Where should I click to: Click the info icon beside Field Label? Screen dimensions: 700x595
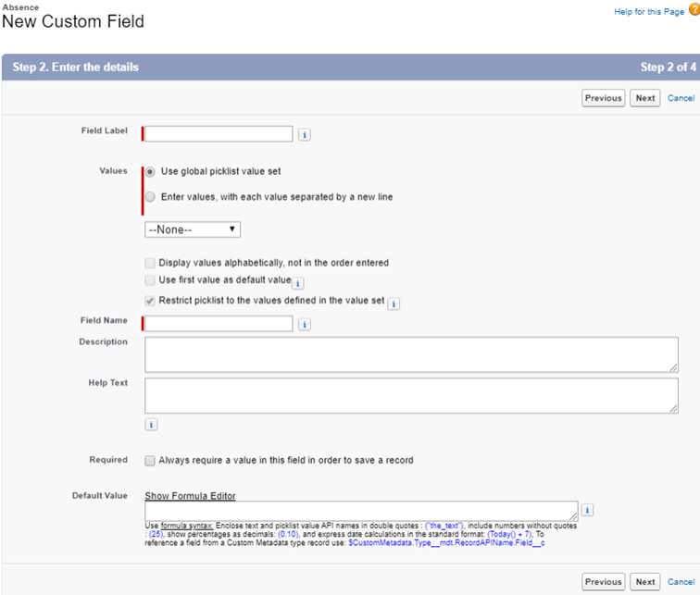coord(305,134)
